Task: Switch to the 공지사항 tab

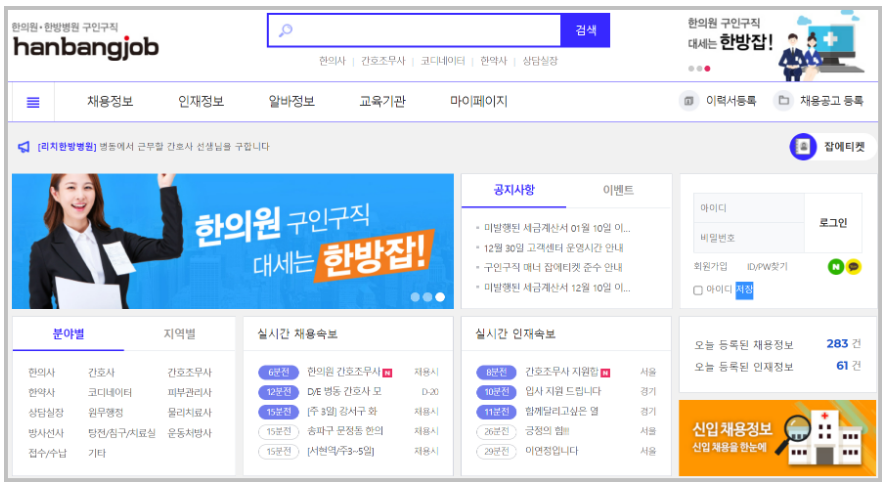Action: click(514, 190)
